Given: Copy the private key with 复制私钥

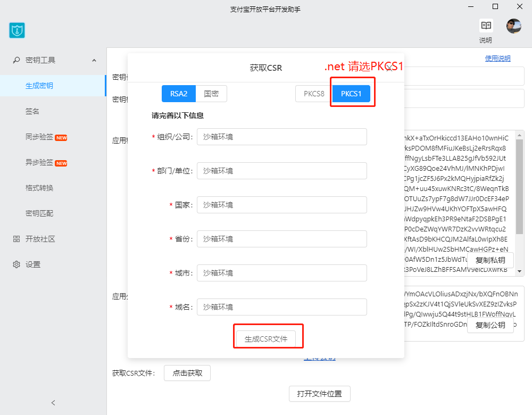Looking at the screenshot, I should (491, 260).
